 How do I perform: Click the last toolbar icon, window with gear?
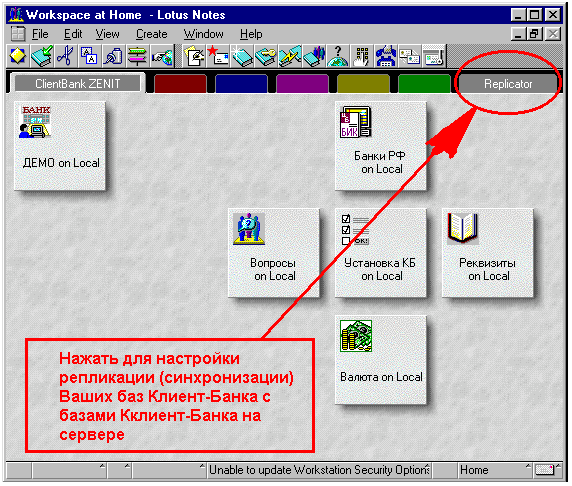coord(434,57)
